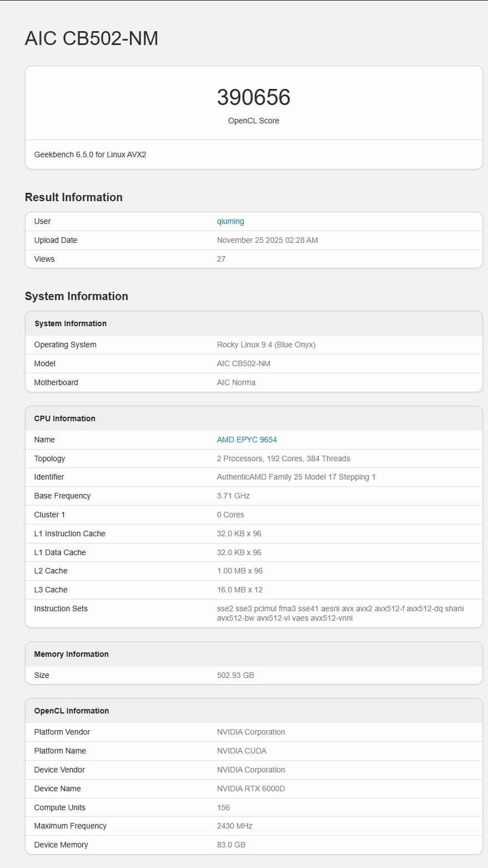The width and height of the screenshot is (488, 868).
Task: Click the AIC CB502-NM page title
Action: (x=92, y=38)
